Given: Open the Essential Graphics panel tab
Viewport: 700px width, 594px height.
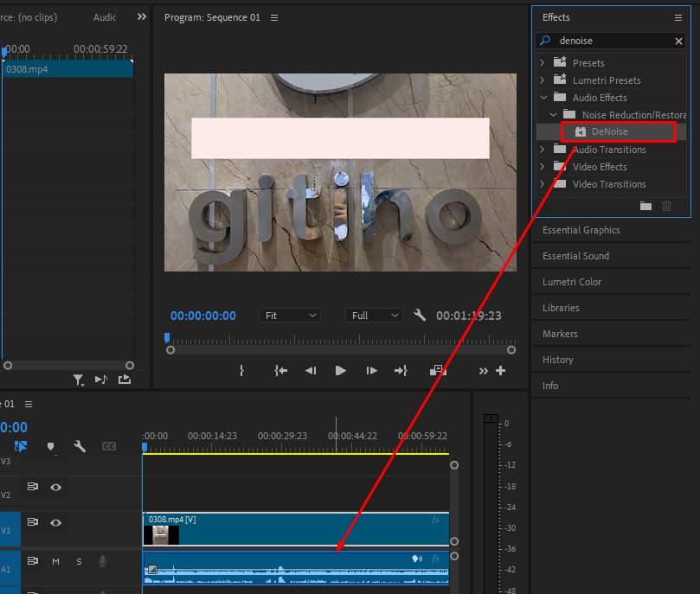Looking at the screenshot, I should click(581, 230).
